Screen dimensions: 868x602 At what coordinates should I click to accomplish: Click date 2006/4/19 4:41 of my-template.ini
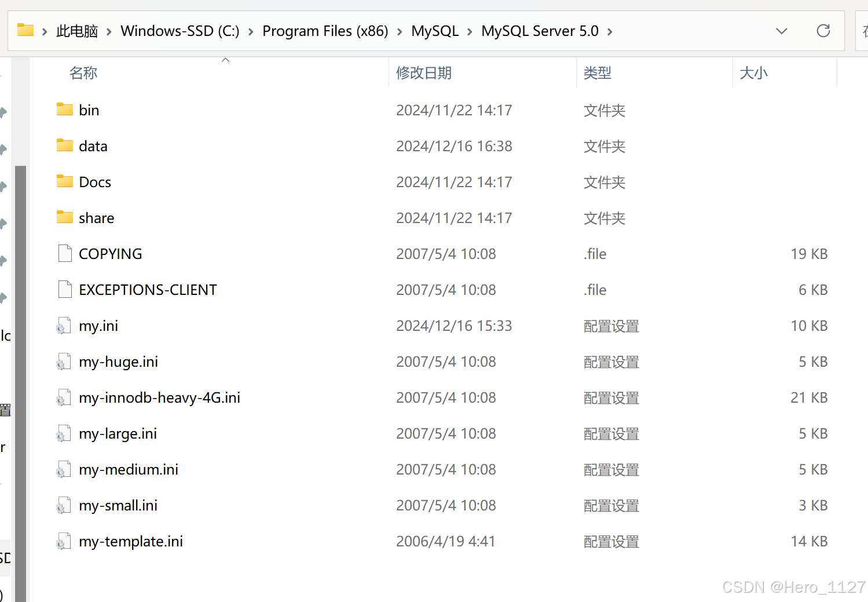pos(446,541)
